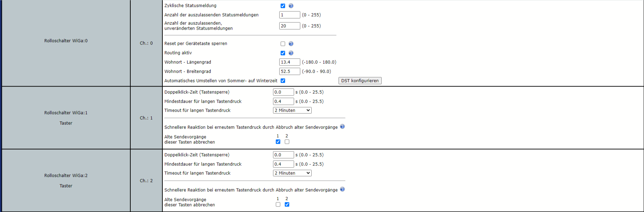Select the unveränderten Statusmeldungen count field
644x212 pixels.
pyautogui.click(x=289, y=26)
